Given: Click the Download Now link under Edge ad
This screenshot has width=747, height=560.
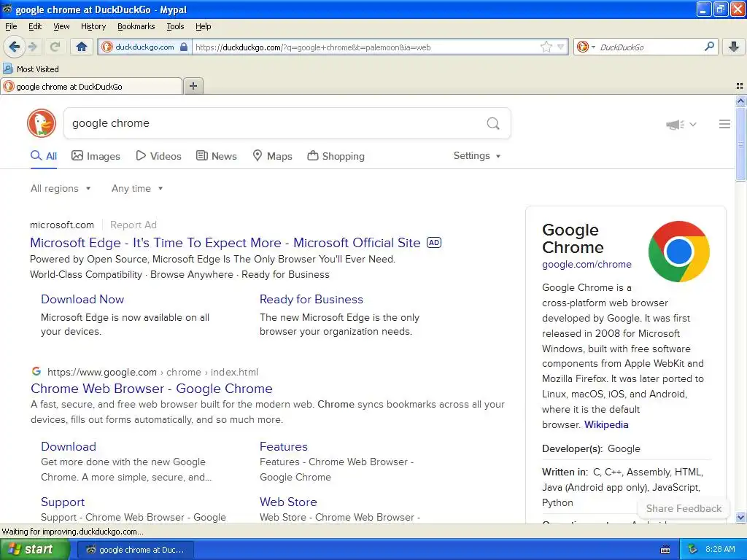Looking at the screenshot, I should tap(82, 299).
